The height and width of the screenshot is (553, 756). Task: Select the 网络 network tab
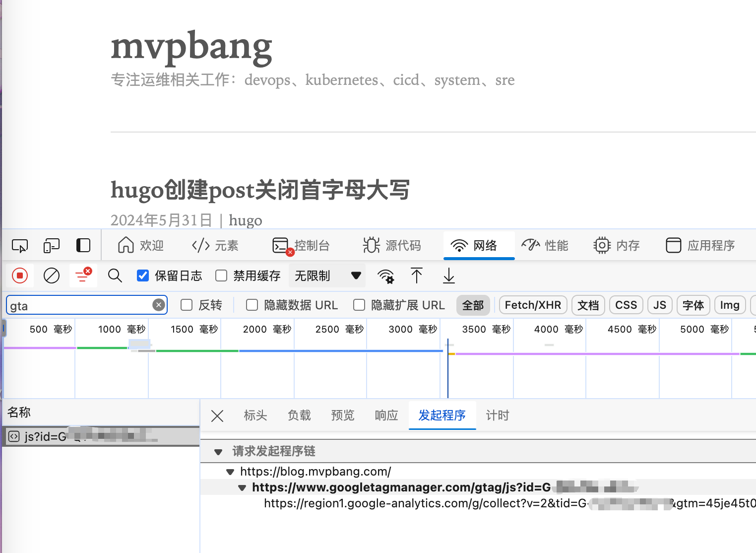click(479, 245)
